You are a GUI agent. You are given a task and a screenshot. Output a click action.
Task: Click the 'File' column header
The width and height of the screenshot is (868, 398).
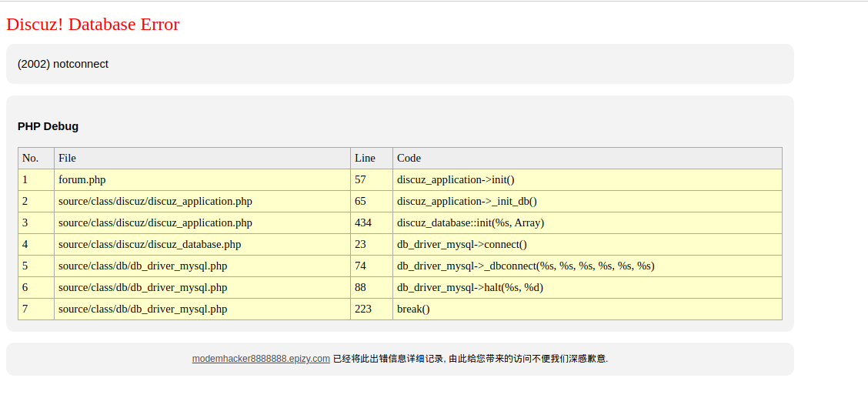pyautogui.click(x=202, y=159)
